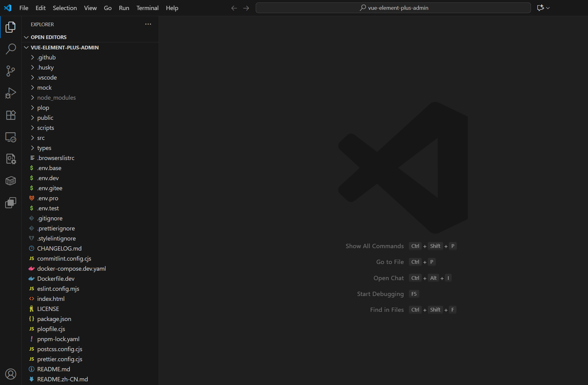The height and width of the screenshot is (385, 588).
Task: Open the Edit menu
Action: pyautogui.click(x=41, y=8)
